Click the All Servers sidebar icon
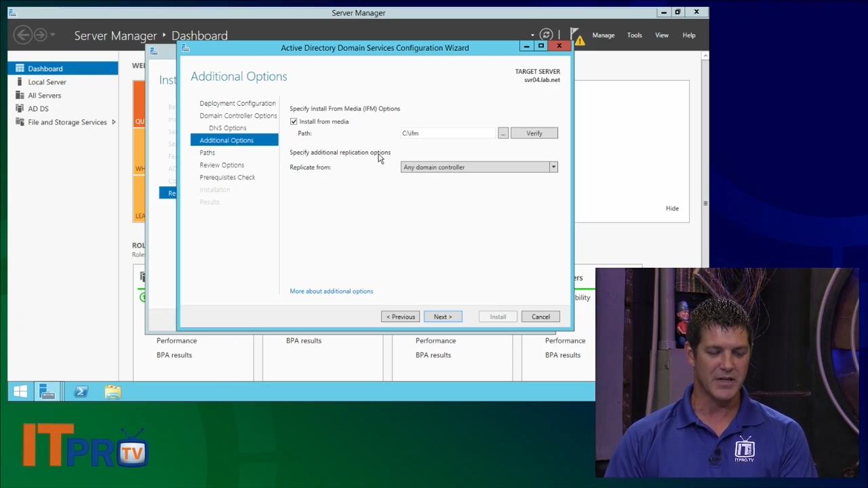This screenshot has width=868, height=488. (x=20, y=96)
